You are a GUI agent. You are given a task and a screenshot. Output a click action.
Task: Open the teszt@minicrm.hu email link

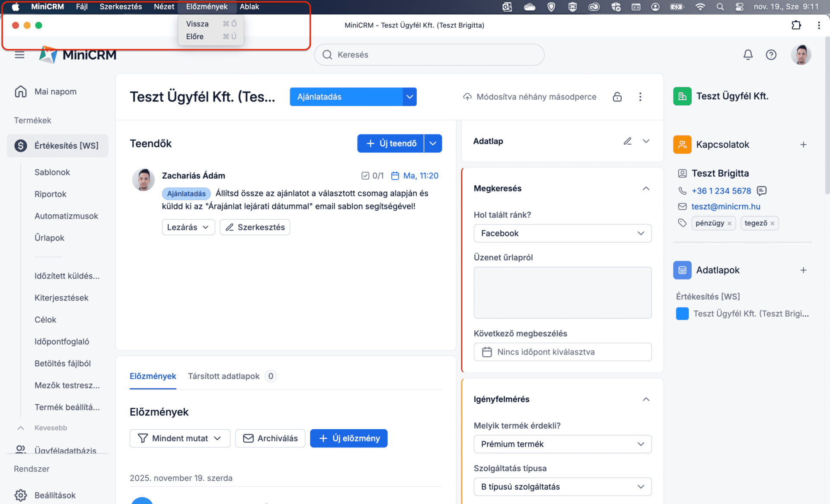coord(725,206)
